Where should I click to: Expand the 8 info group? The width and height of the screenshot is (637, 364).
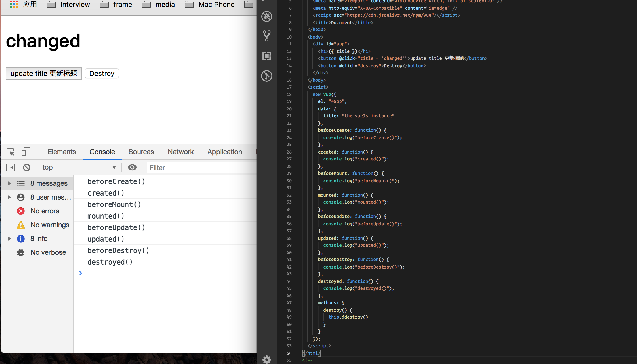(9, 239)
